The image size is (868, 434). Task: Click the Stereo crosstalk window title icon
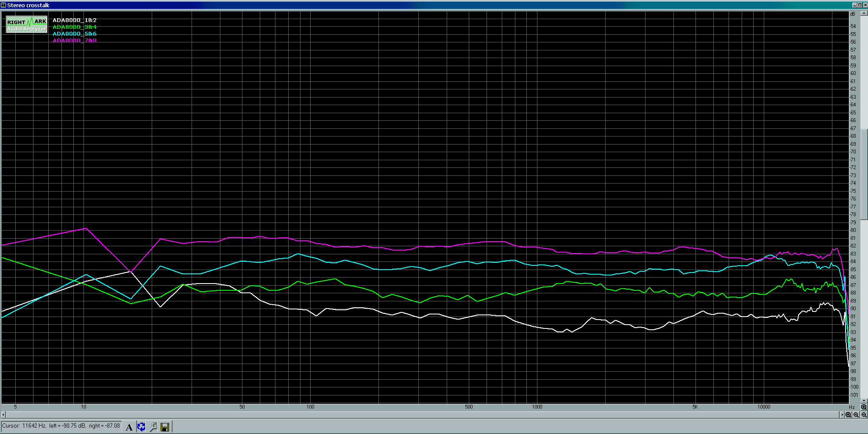(3, 5)
